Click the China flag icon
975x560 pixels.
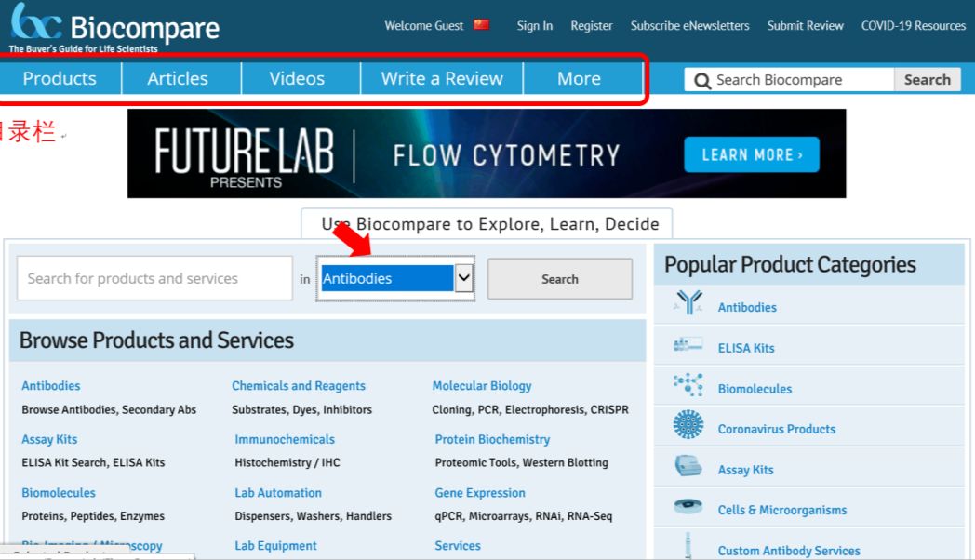click(x=481, y=25)
